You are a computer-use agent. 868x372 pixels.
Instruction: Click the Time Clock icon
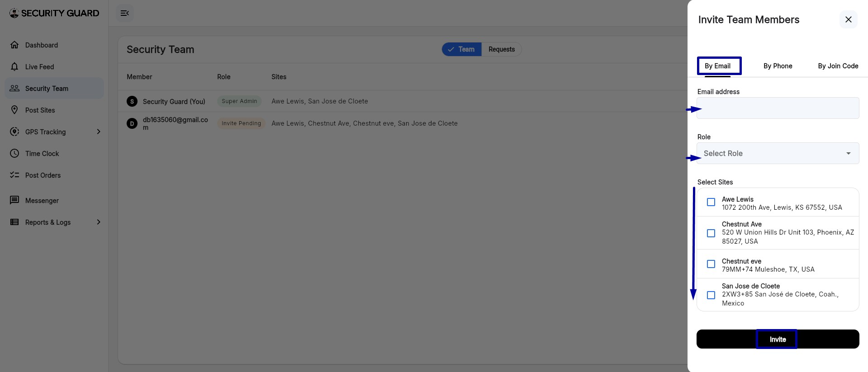pyautogui.click(x=14, y=153)
